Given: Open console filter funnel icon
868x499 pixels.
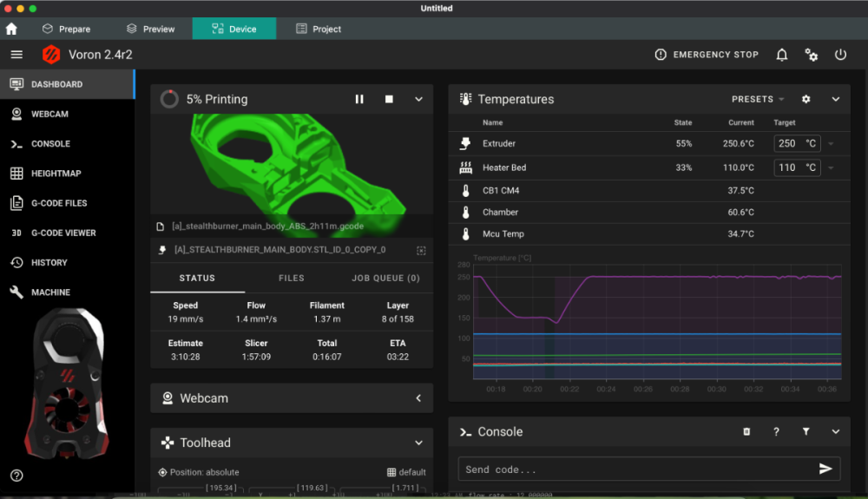Looking at the screenshot, I should [x=806, y=431].
